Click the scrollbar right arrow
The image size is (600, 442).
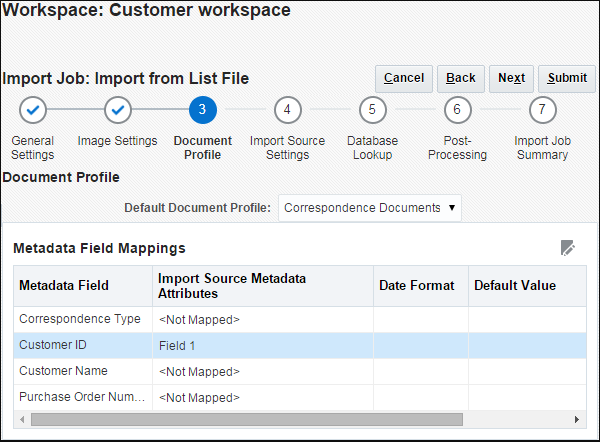(578, 419)
